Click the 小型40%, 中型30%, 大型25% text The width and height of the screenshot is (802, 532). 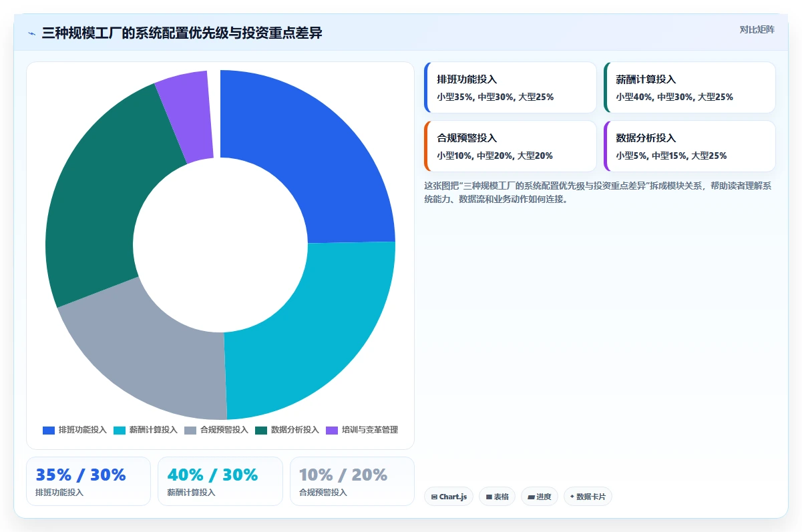pyautogui.click(x=674, y=97)
